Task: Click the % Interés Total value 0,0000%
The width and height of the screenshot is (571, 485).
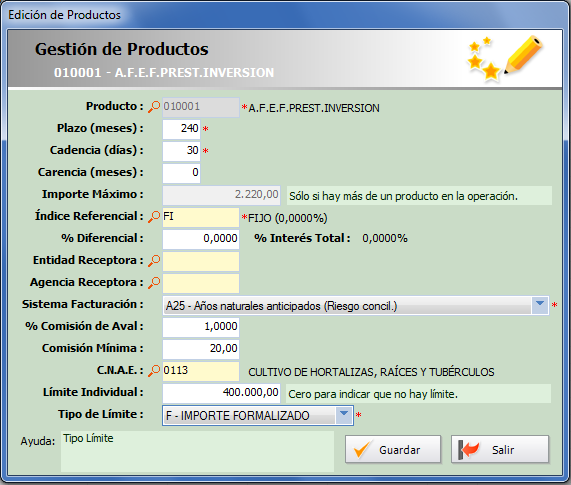Action: click(385, 238)
